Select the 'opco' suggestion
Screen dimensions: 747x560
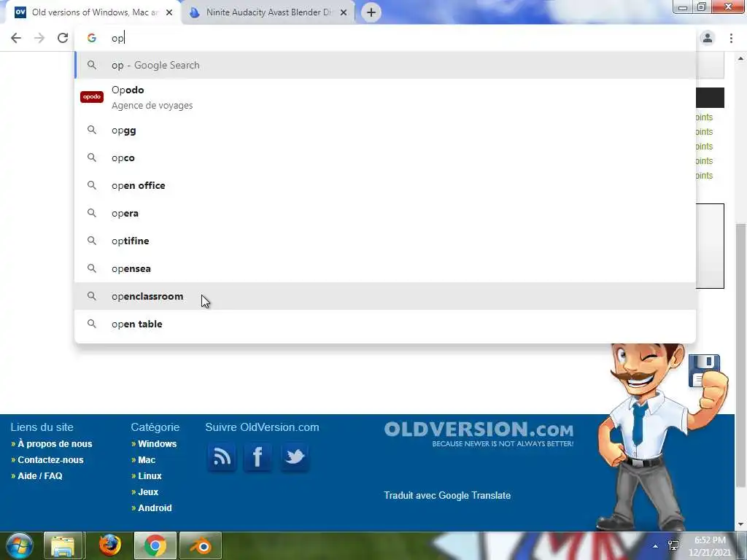385,157
